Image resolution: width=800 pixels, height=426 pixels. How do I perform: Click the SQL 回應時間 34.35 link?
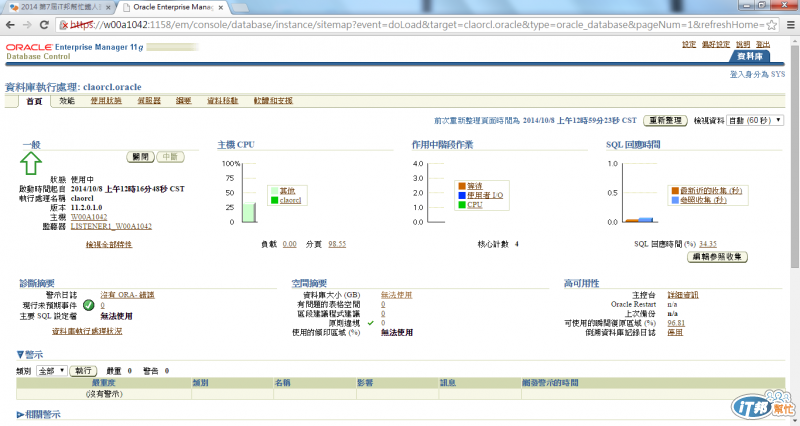coord(708,244)
